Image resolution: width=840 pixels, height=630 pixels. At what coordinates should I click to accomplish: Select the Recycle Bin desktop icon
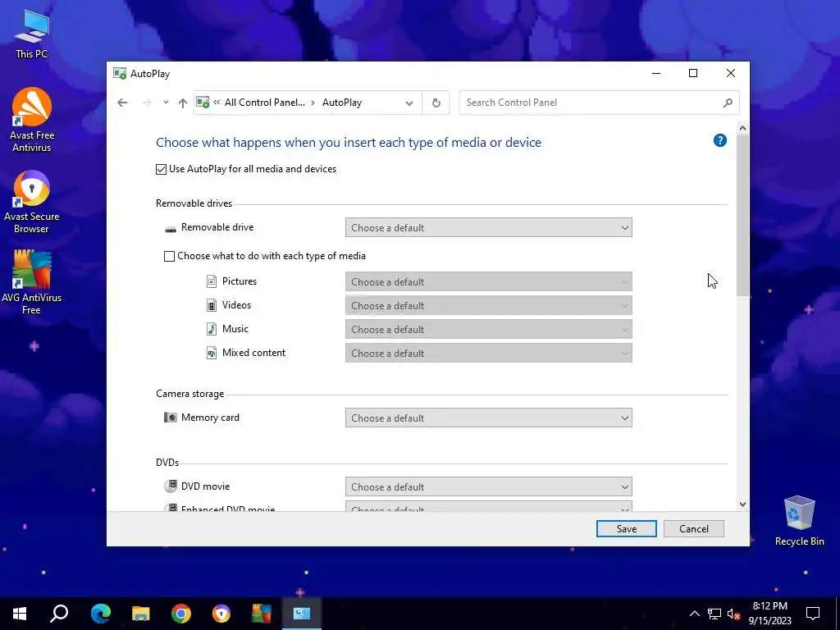(799, 520)
